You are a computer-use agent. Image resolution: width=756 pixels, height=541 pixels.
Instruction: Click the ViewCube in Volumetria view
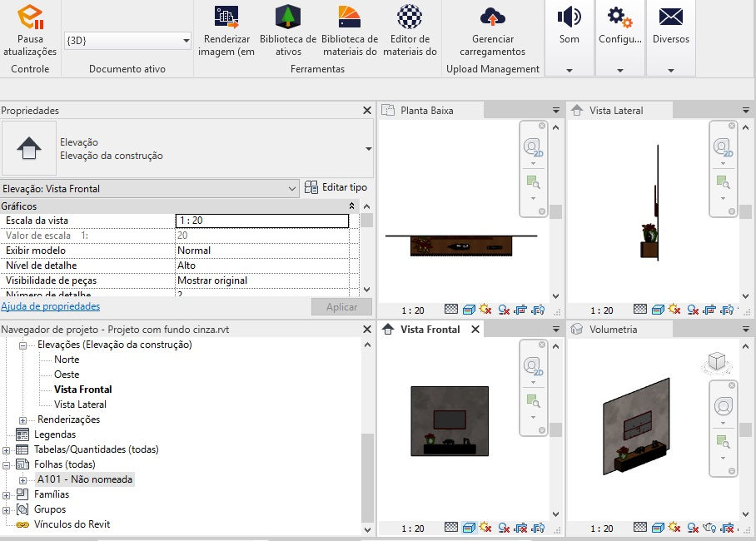(x=717, y=361)
